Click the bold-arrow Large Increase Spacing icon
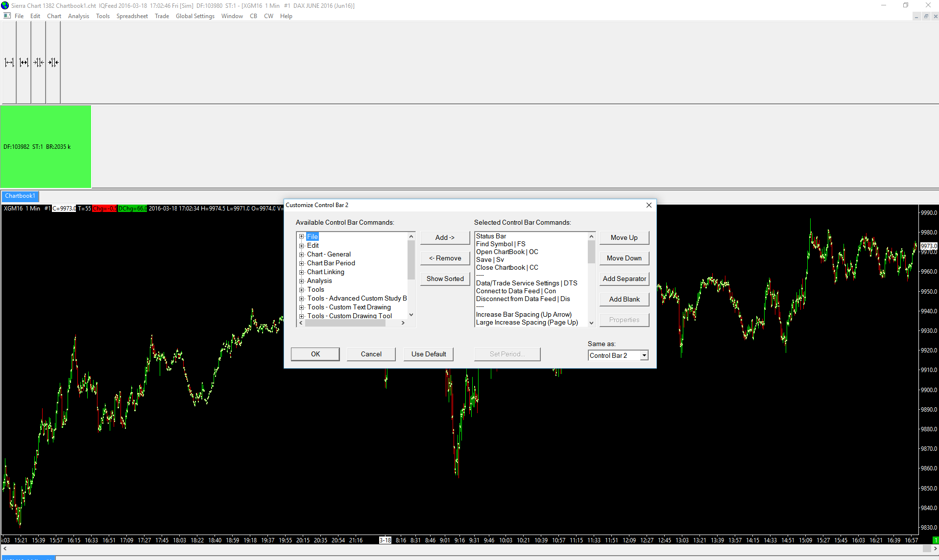 click(x=24, y=62)
